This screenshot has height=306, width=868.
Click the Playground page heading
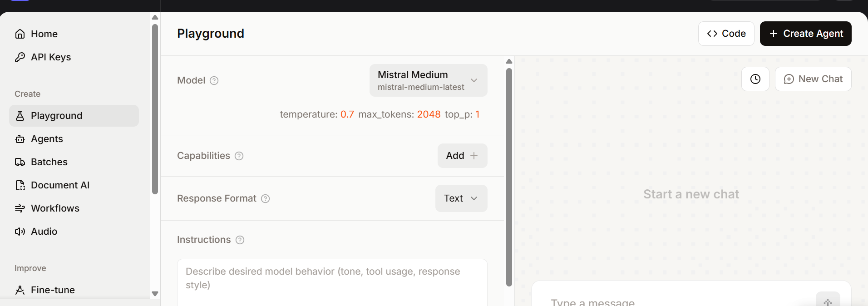coord(211,34)
